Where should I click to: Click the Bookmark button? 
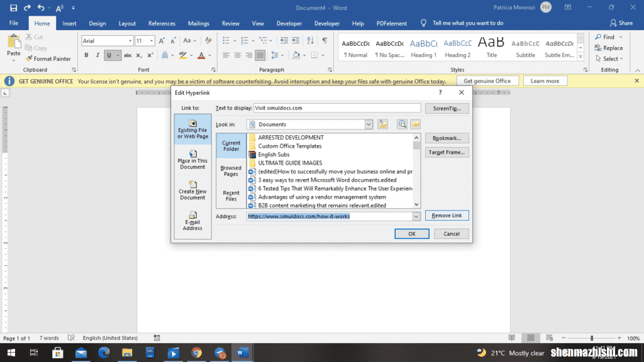[447, 138]
